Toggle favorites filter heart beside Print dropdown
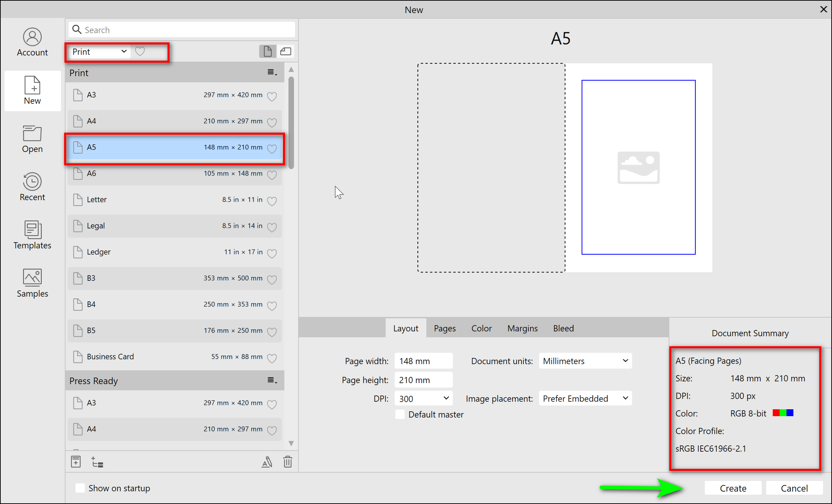Screen dimensions: 832x504 pos(140,51)
